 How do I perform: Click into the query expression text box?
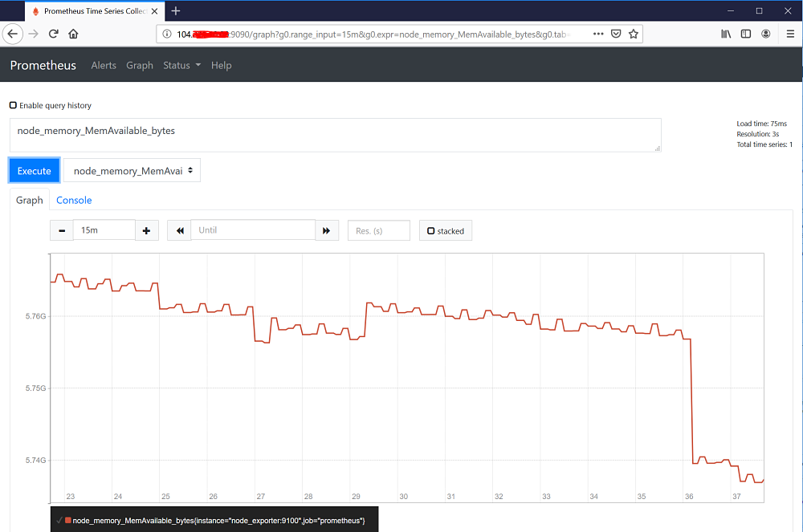[336, 135]
